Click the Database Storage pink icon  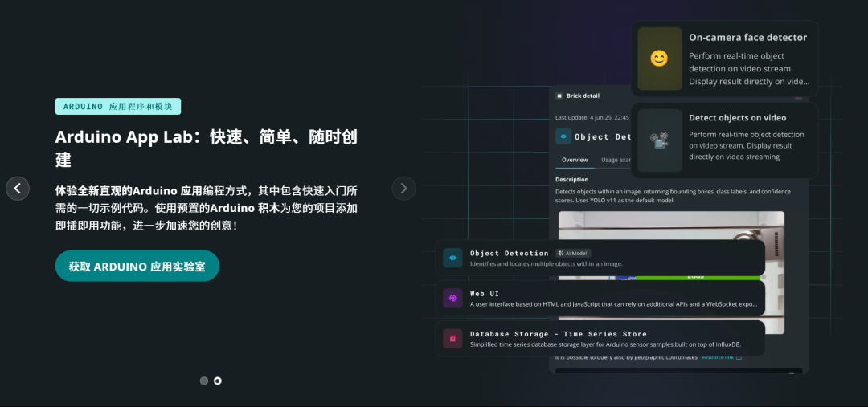pos(452,339)
